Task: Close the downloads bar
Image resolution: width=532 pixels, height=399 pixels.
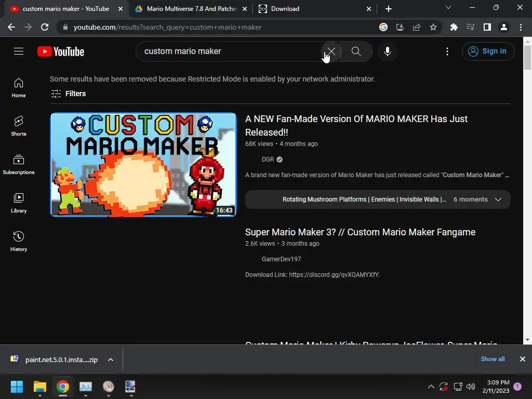Action: pyautogui.click(x=523, y=359)
